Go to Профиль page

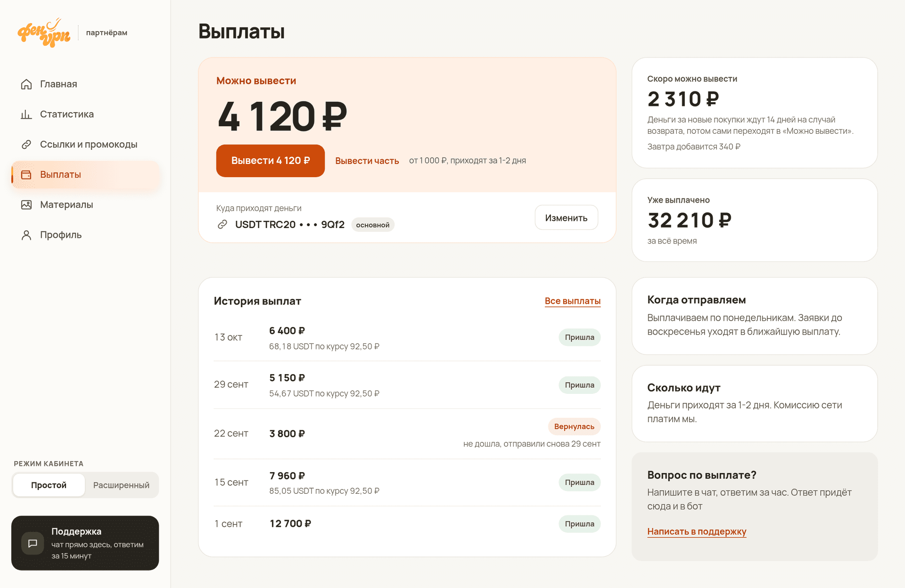tap(85, 235)
